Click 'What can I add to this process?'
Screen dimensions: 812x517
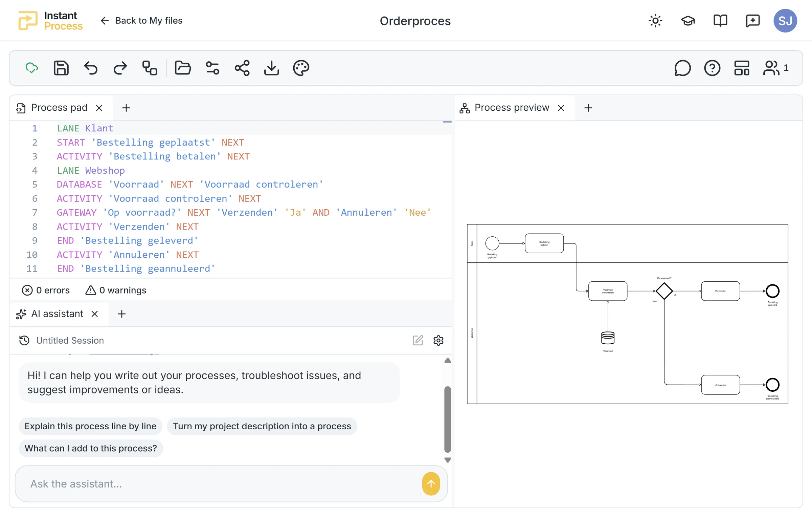pos(91,449)
